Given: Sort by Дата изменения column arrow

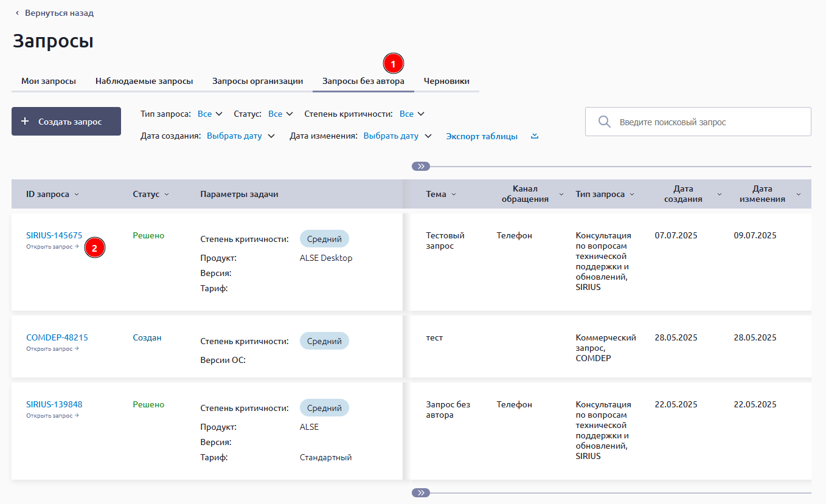Looking at the screenshot, I should [798, 195].
